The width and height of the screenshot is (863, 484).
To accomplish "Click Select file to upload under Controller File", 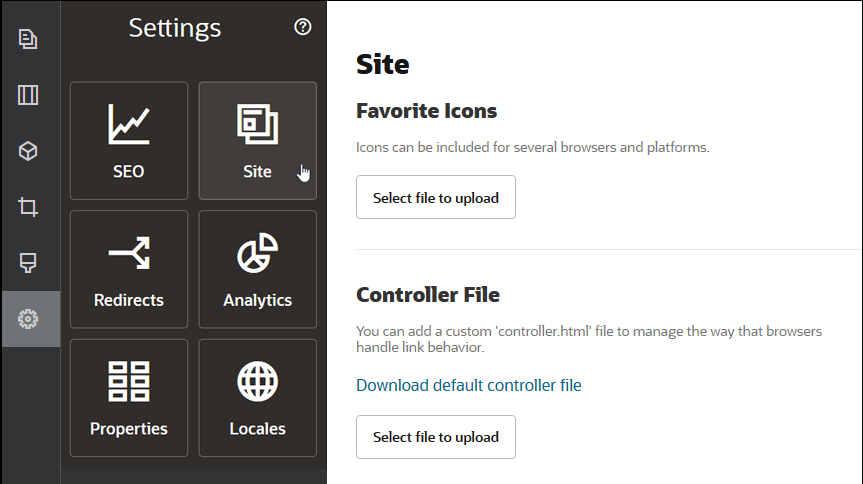I will tap(435, 437).
